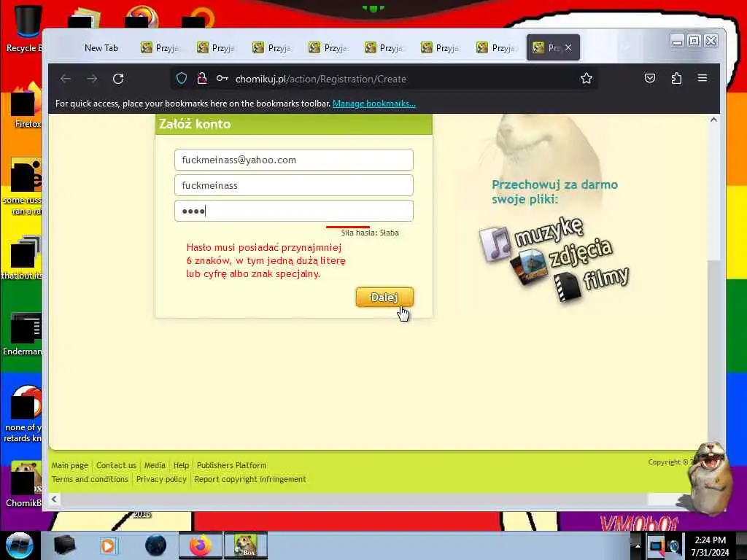The height and width of the screenshot is (560, 747).
Task: Open the Media footer link
Action: 155,465
